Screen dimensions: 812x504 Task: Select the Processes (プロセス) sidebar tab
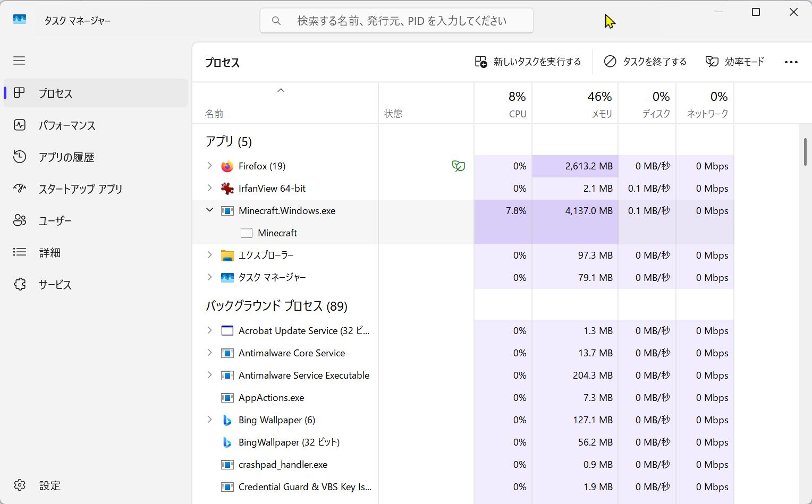coord(55,93)
